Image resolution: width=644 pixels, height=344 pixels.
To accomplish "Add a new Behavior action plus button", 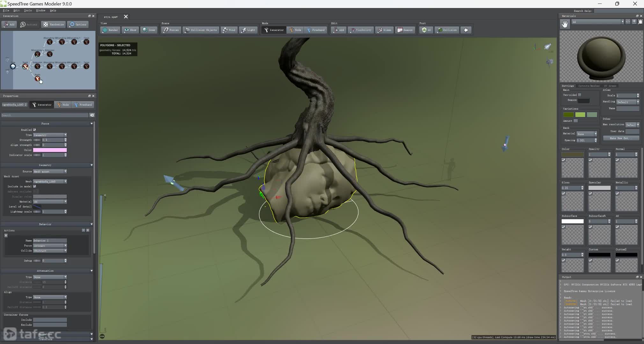I will pyautogui.click(x=88, y=230).
